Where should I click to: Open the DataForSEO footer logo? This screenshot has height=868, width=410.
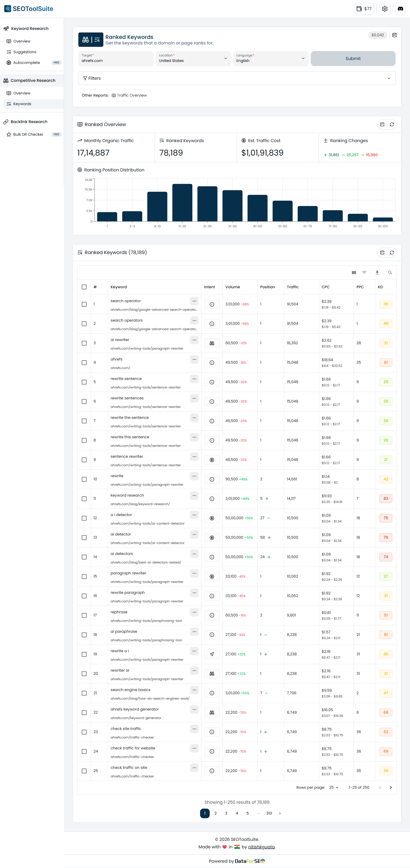click(x=250, y=861)
